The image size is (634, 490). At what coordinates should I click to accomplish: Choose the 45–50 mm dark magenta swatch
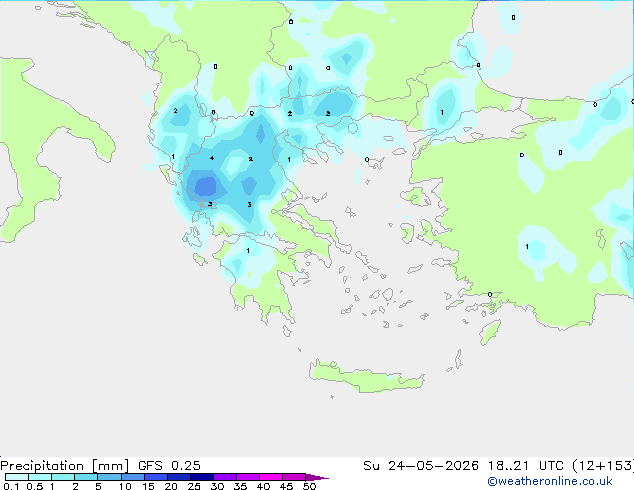click(x=294, y=477)
